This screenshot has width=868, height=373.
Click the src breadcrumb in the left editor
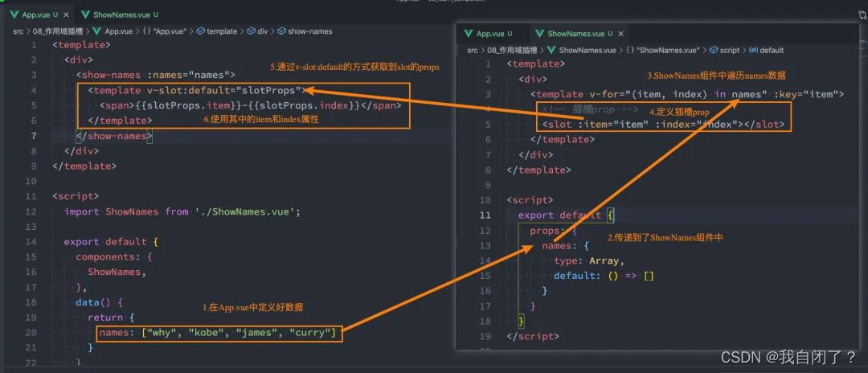(x=18, y=31)
